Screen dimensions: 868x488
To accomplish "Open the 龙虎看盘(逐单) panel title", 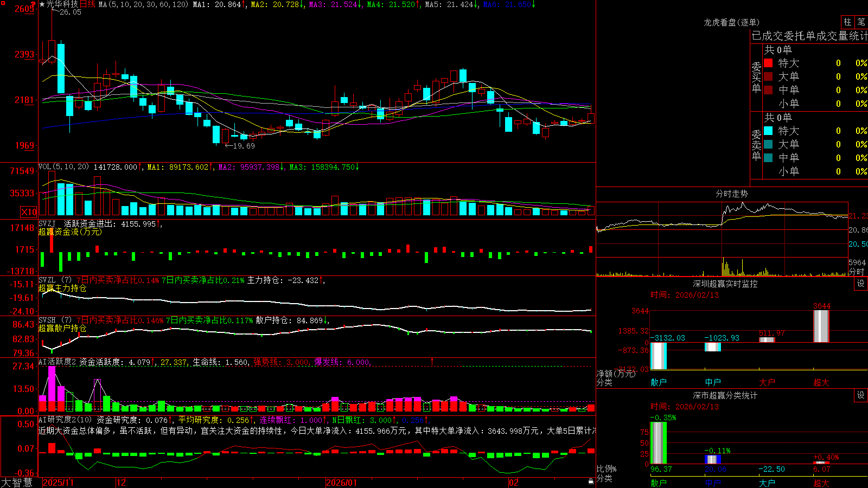I will pyautogui.click(x=731, y=22).
